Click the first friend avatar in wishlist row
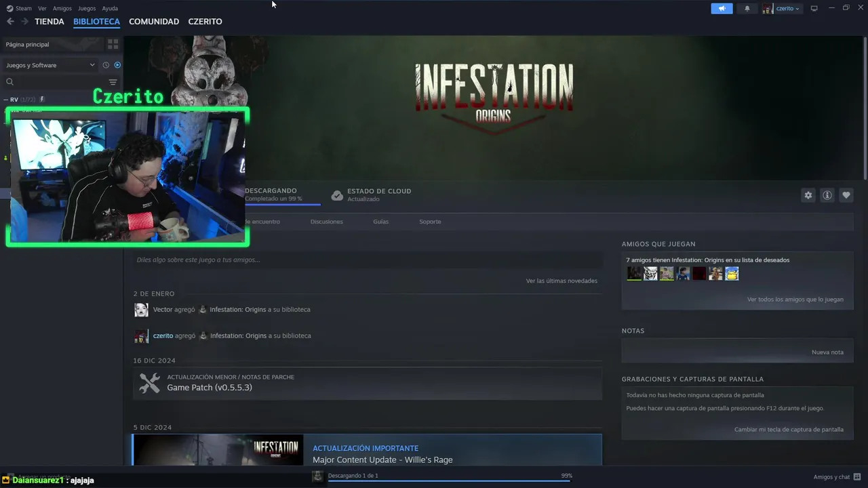 pos(634,273)
